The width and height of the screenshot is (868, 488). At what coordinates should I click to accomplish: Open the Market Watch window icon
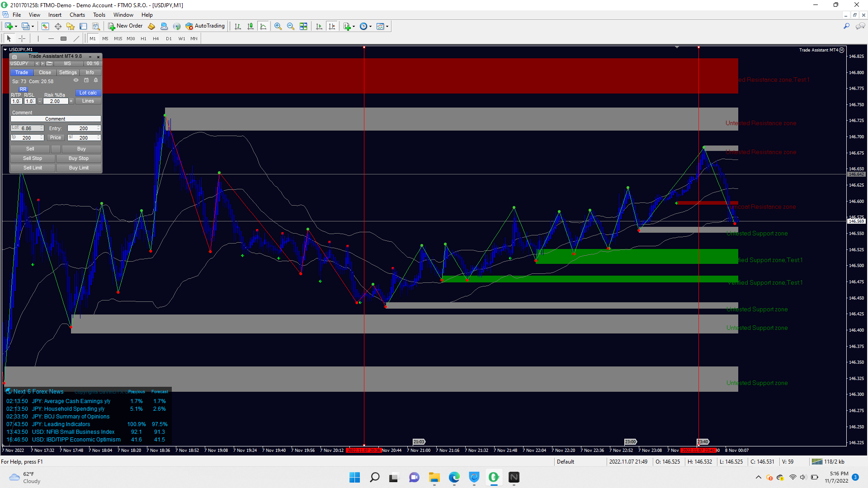45,26
